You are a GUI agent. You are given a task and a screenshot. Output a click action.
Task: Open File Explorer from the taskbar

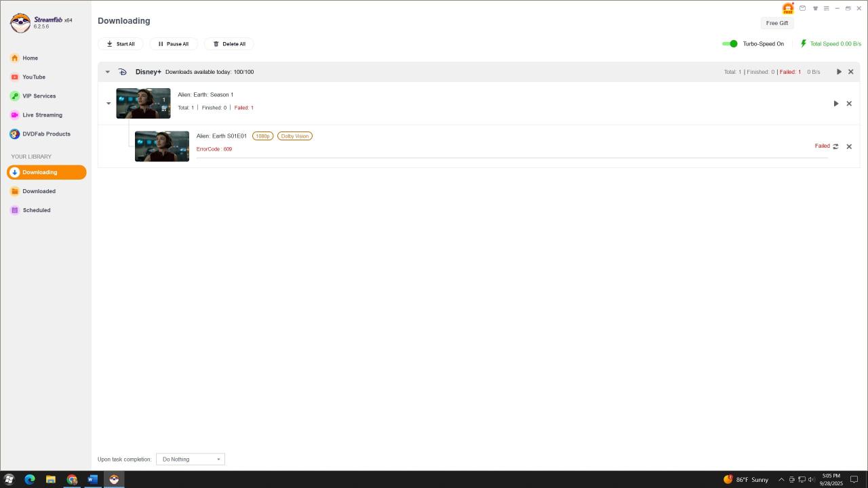pos(51,479)
